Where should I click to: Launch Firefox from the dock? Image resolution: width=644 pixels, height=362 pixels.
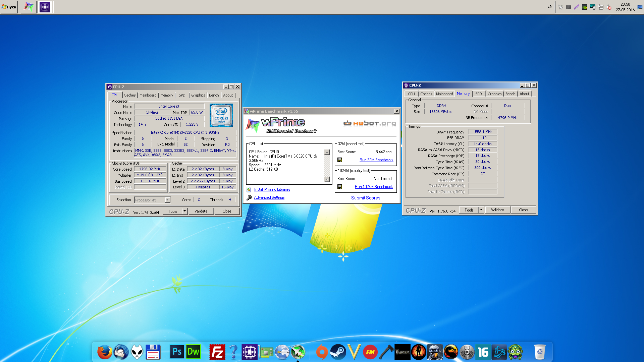tap(104, 352)
